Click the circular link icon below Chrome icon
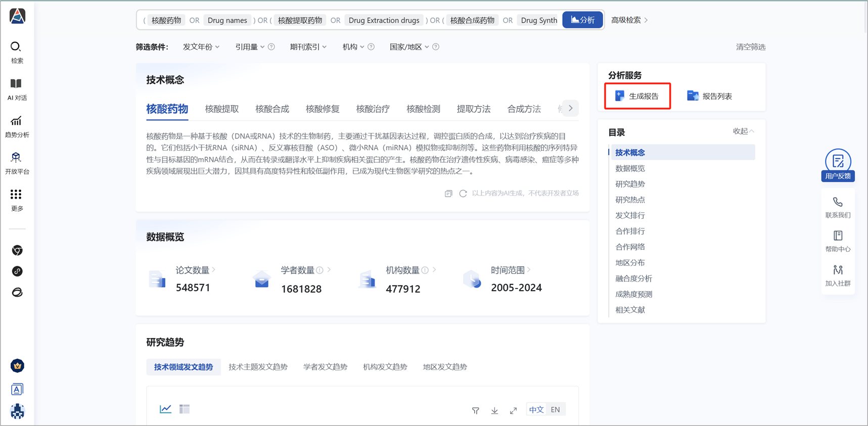The width and height of the screenshot is (868, 426). [17, 271]
